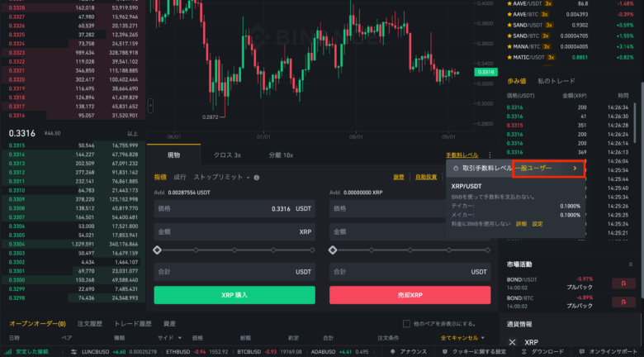Open the 注文履歴 tab

pos(89,324)
